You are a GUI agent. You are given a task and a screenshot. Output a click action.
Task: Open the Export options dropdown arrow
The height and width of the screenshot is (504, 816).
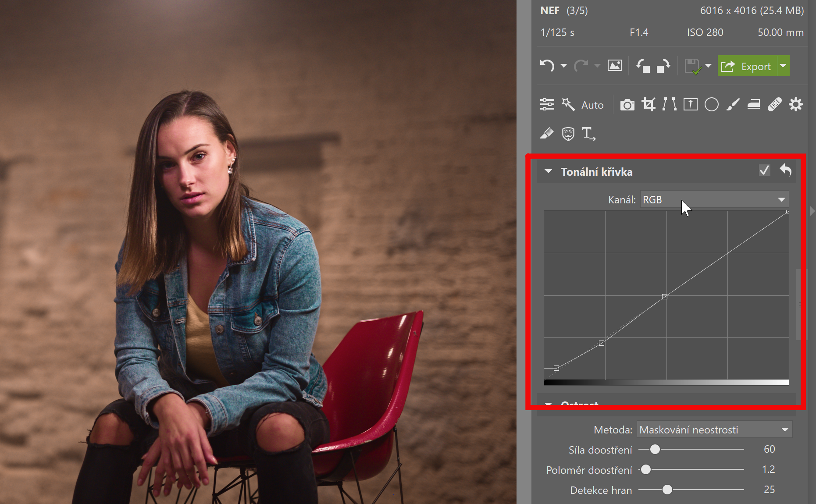click(x=783, y=66)
